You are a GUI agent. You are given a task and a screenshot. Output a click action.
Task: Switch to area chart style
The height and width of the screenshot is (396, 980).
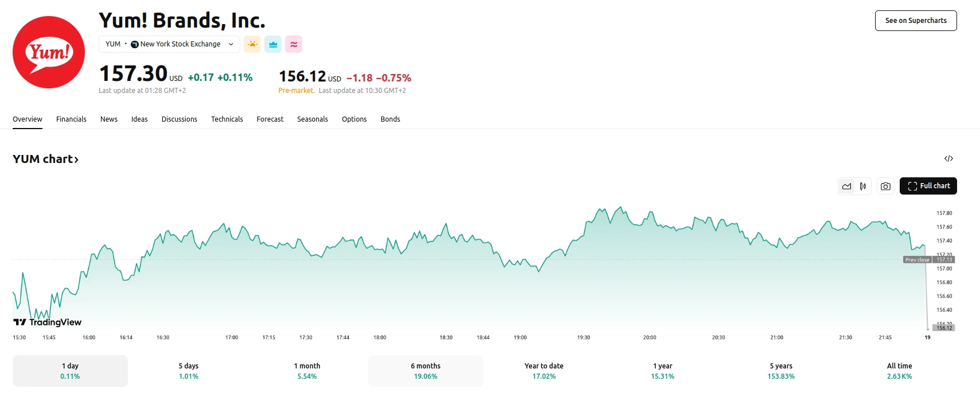coord(846,186)
